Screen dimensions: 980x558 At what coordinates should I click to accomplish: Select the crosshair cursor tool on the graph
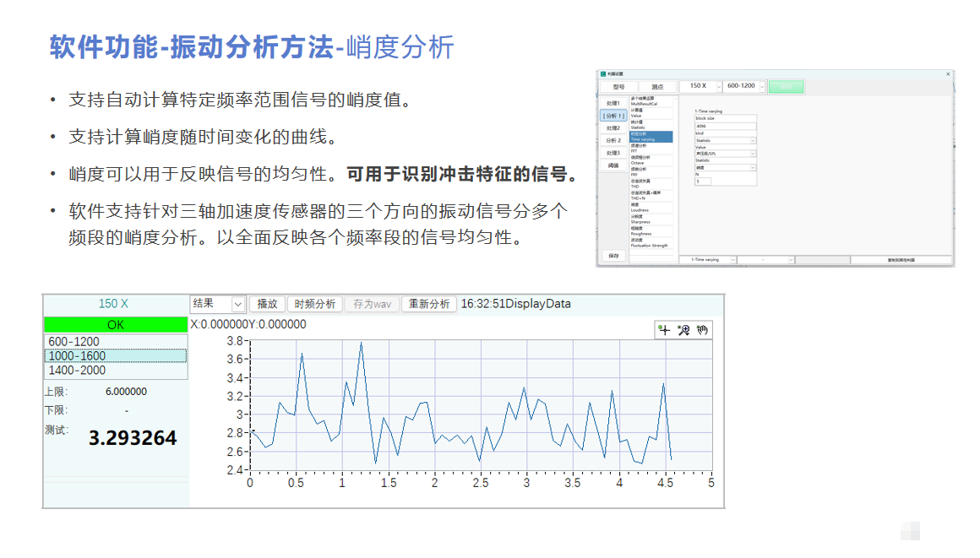[x=665, y=330]
